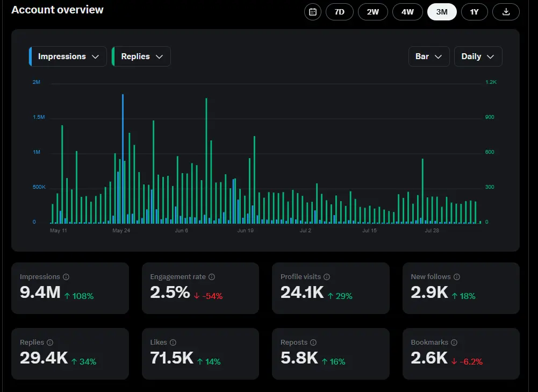The width and height of the screenshot is (538, 392).
Task: Click the '-6.2%' bookmarks change value
Action: [471, 361]
